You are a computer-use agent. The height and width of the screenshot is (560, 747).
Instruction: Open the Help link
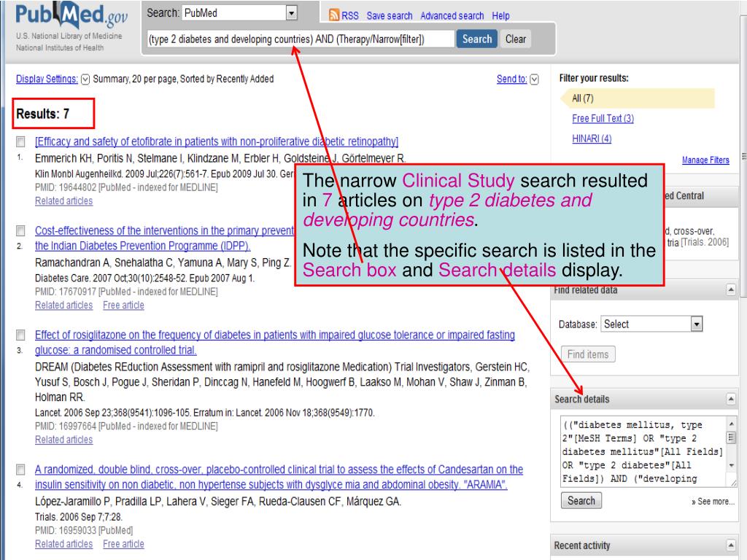click(500, 16)
